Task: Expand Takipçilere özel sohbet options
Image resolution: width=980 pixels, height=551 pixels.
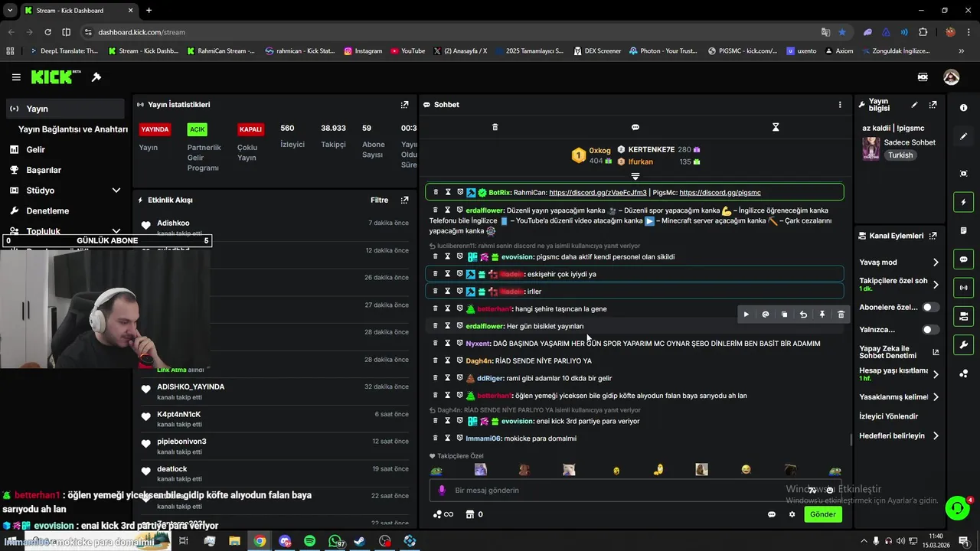Action: [x=936, y=285]
